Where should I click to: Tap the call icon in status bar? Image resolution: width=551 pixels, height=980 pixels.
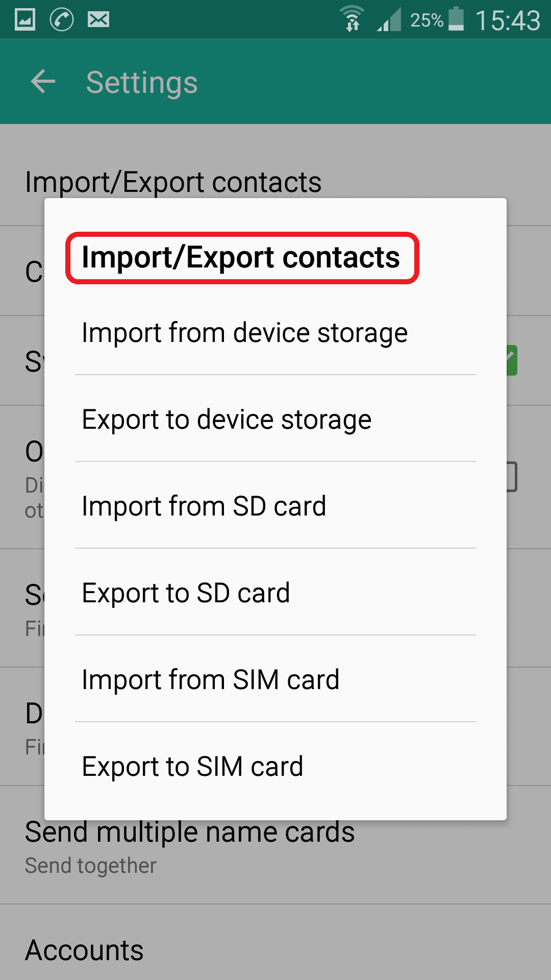coord(62,20)
